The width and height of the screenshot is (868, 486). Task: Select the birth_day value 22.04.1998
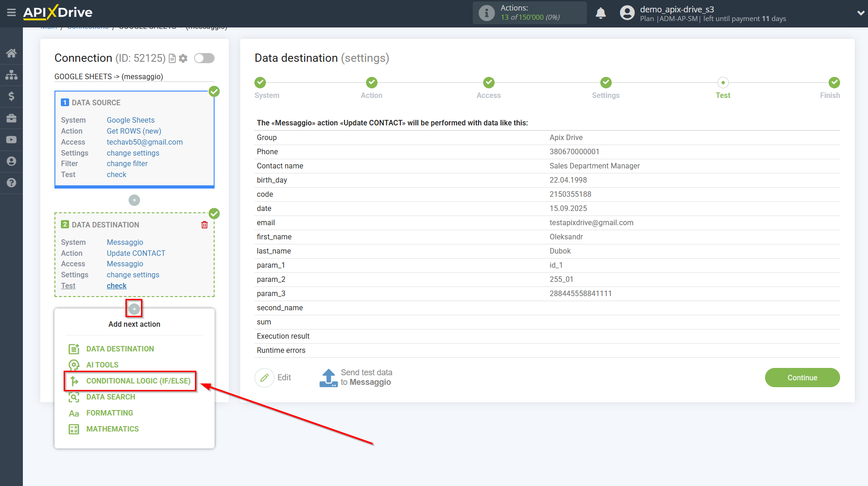(568, 180)
